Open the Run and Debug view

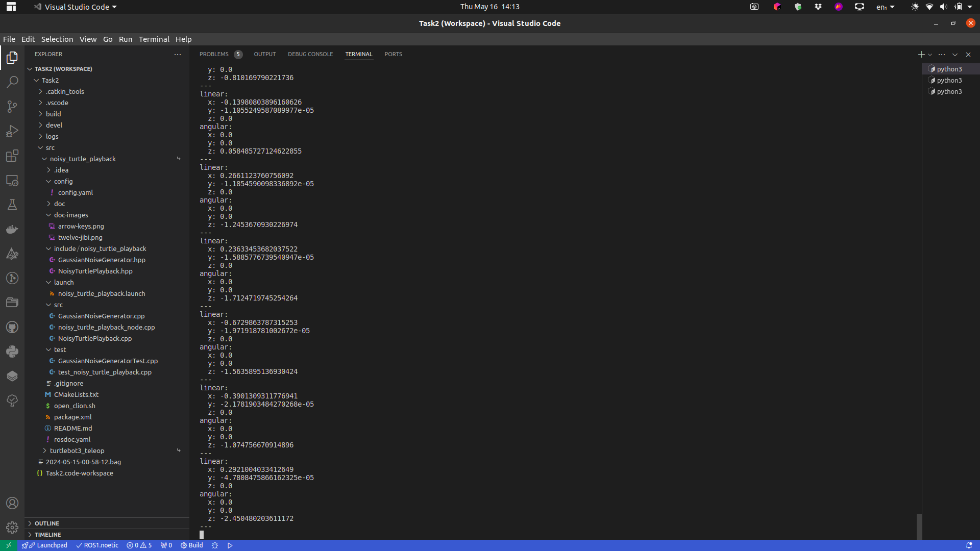(x=12, y=131)
